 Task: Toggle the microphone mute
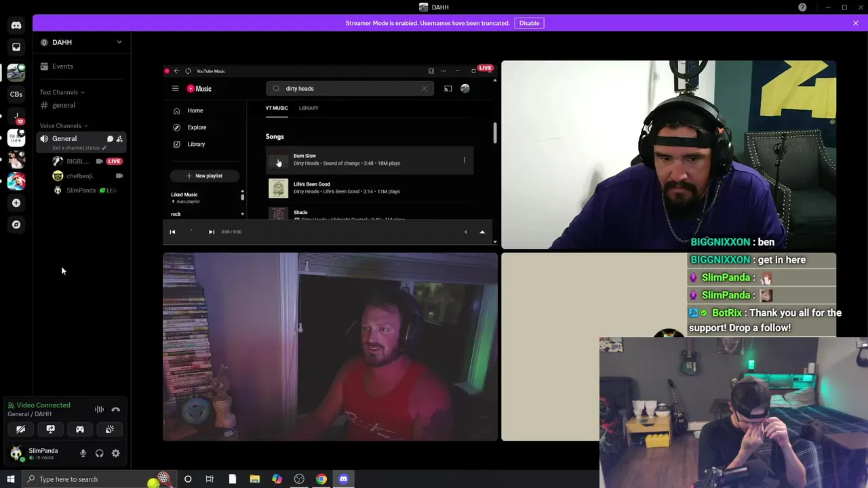click(83, 453)
